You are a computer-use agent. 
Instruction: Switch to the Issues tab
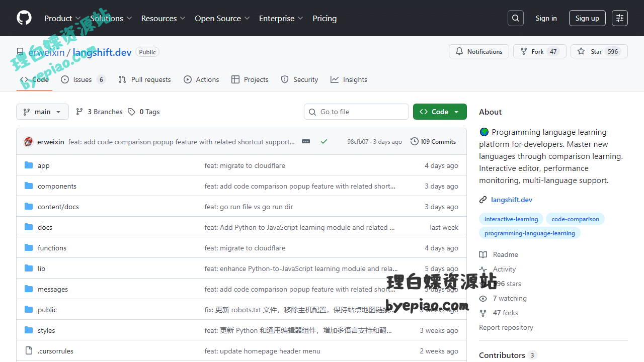(83, 79)
